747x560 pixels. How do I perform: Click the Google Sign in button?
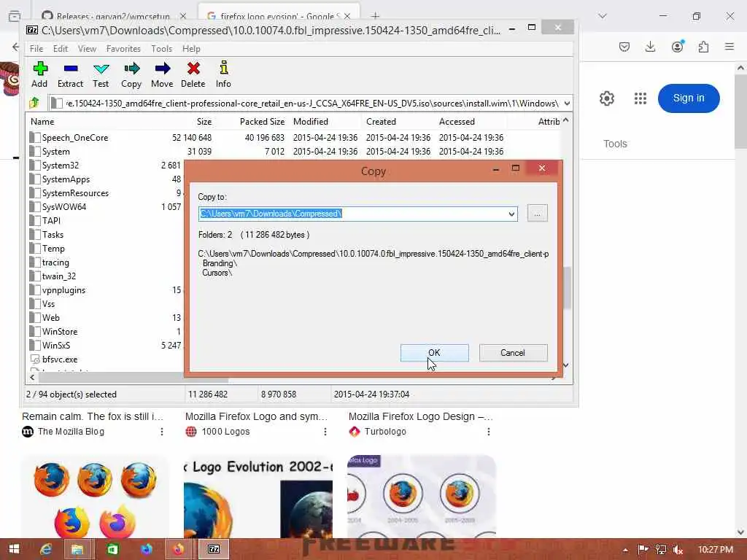pyautogui.click(x=689, y=98)
